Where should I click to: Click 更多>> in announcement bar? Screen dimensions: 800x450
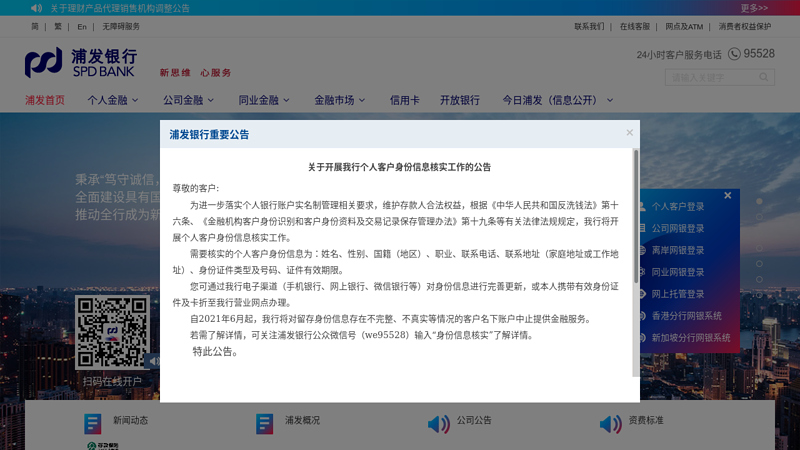point(754,8)
